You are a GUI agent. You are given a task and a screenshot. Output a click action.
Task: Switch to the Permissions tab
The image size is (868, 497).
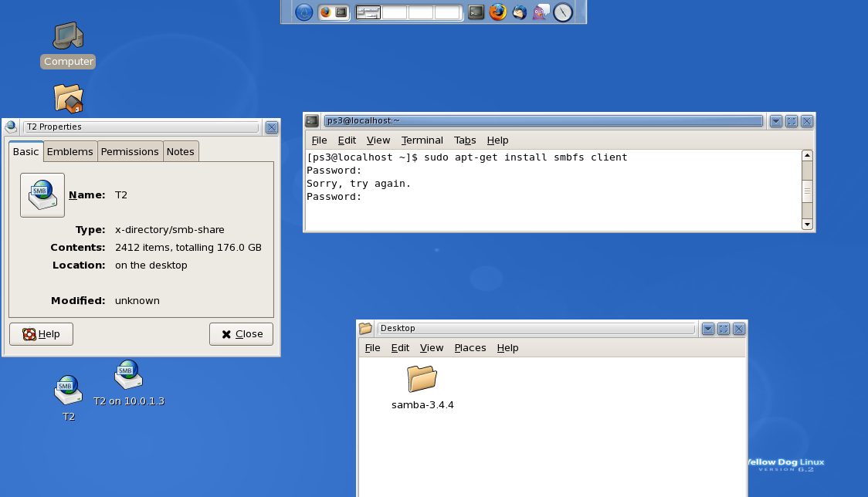pyautogui.click(x=130, y=151)
